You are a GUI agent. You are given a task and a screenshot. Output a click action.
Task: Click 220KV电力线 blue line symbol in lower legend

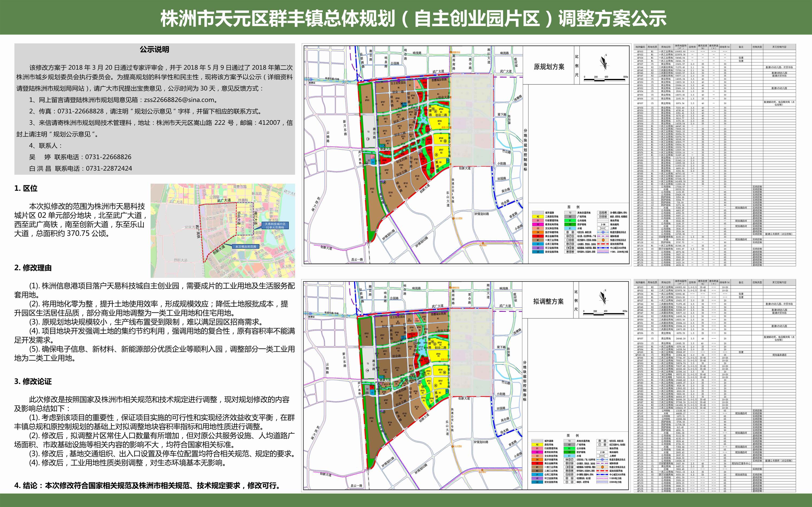(x=602, y=482)
